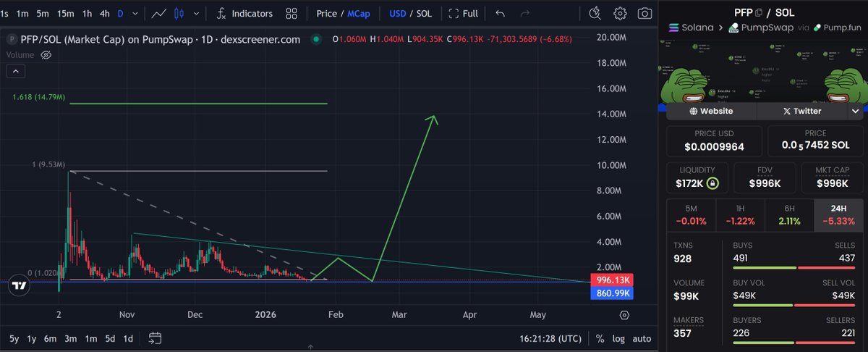Toggle percentage scale
The height and width of the screenshot is (352, 868).
pos(600,338)
